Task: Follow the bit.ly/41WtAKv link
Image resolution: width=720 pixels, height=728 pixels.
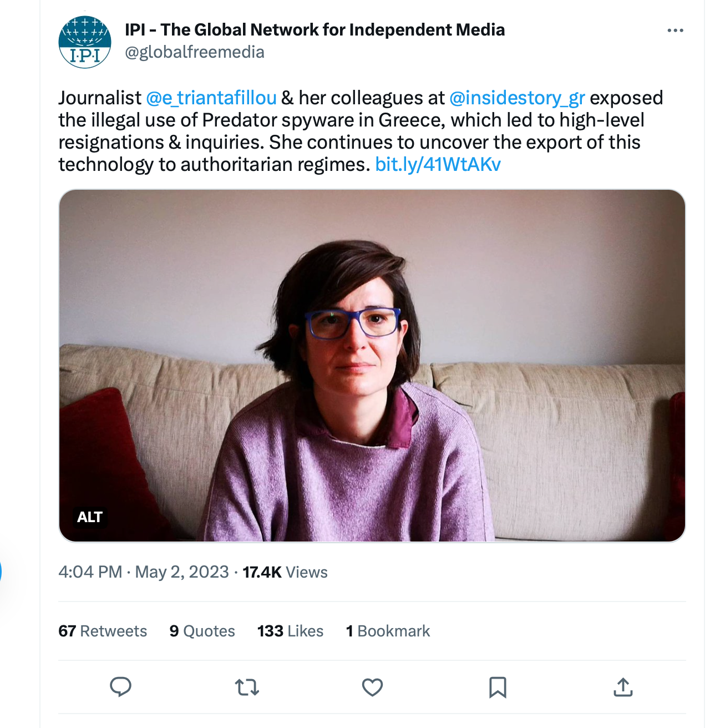Action: pos(438,164)
